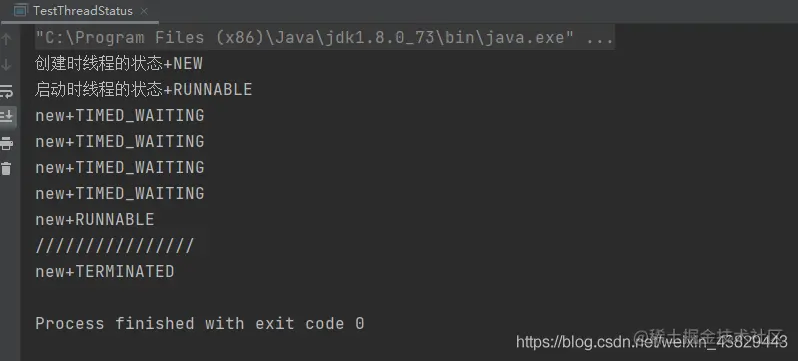
Task: Click the Down the Stack Trace arrow
Action: [6, 65]
